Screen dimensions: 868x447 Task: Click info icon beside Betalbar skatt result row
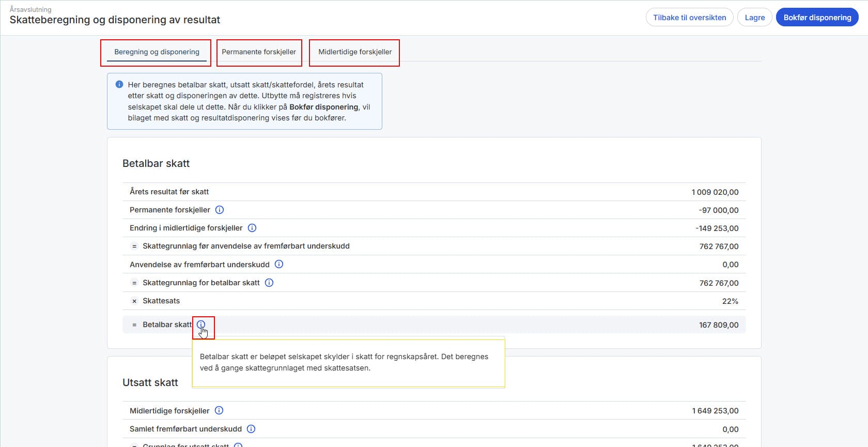(201, 325)
